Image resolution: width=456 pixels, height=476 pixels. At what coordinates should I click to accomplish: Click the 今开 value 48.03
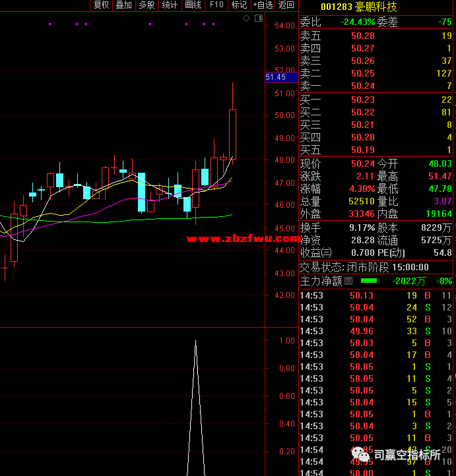[440, 164]
